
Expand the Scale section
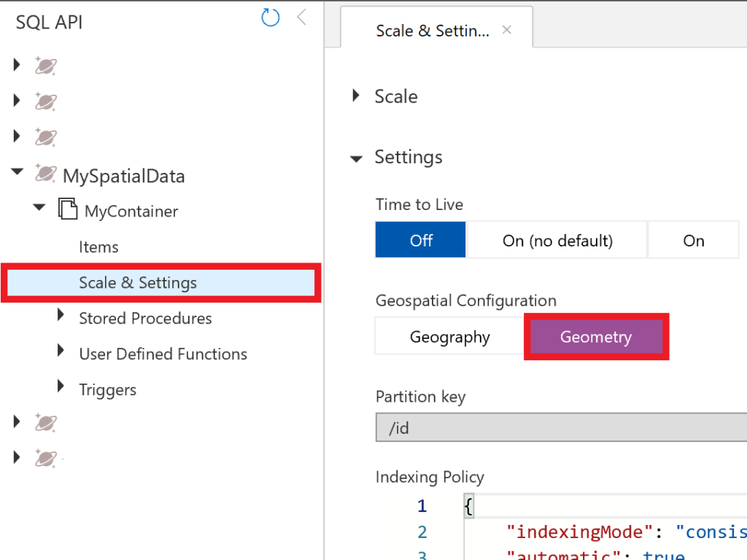click(356, 96)
